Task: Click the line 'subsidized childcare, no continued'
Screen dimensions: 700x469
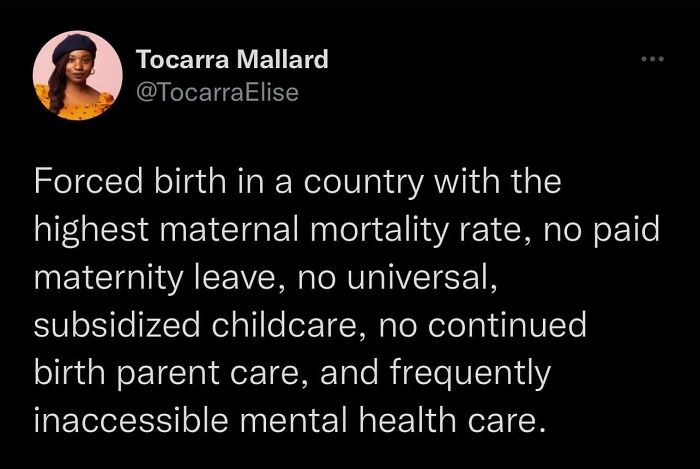Action: [310, 325]
